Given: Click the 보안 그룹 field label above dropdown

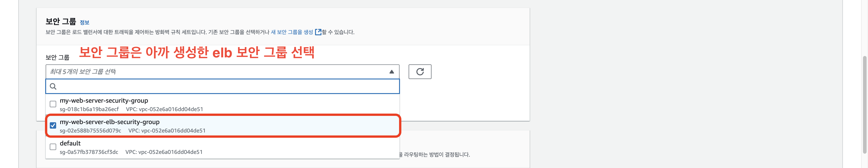Looking at the screenshot, I should click(x=58, y=57).
